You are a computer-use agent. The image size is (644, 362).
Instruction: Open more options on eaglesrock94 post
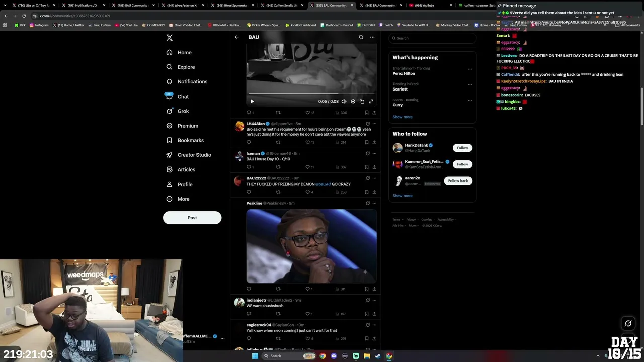coord(374,325)
